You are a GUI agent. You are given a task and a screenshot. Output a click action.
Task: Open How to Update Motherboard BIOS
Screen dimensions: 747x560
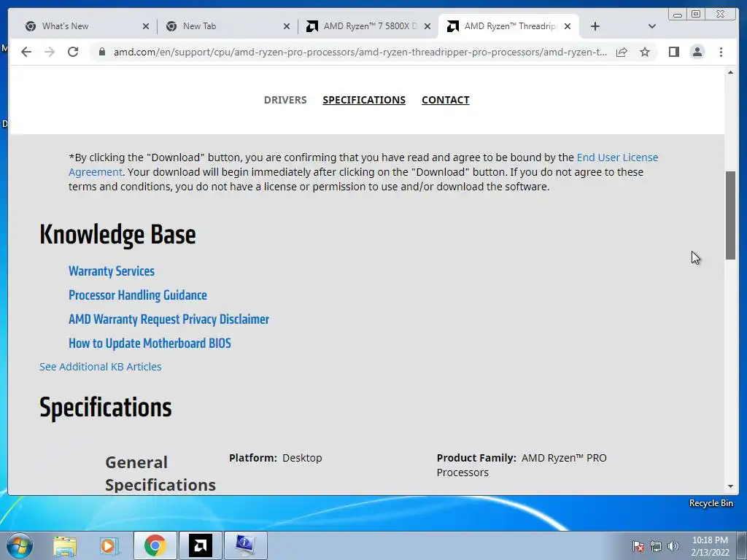[150, 343]
